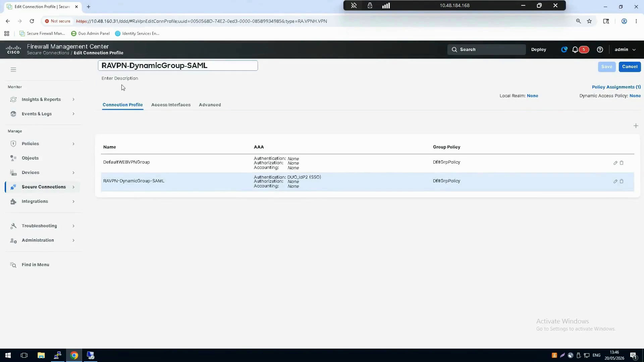Image resolution: width=644 pixels, height=362 pixels.
Task: Click the blue assistant icon beside Deploy
Action: click(564, 50)
